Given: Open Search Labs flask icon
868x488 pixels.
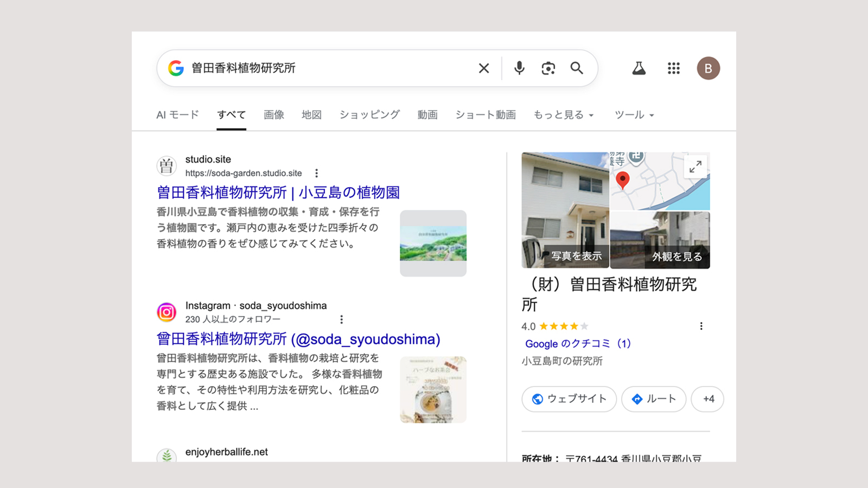Looking at the screenshot, I should 639,68.
